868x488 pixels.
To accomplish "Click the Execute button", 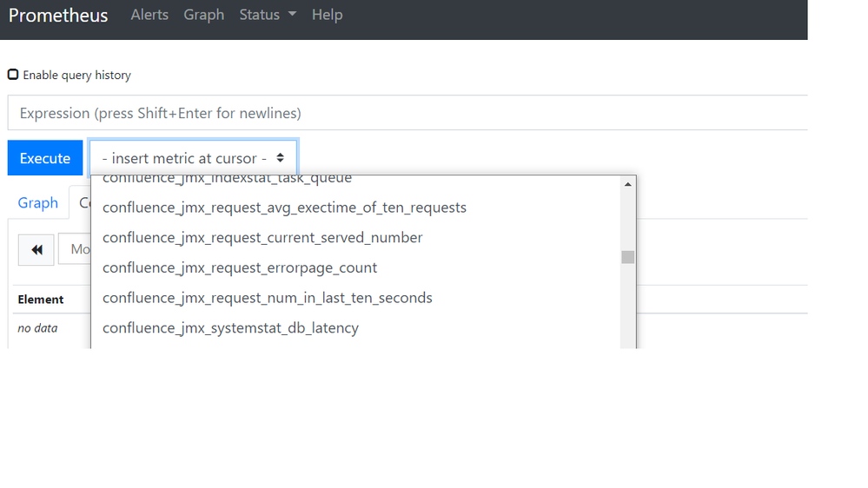I will tap(45, 158).
